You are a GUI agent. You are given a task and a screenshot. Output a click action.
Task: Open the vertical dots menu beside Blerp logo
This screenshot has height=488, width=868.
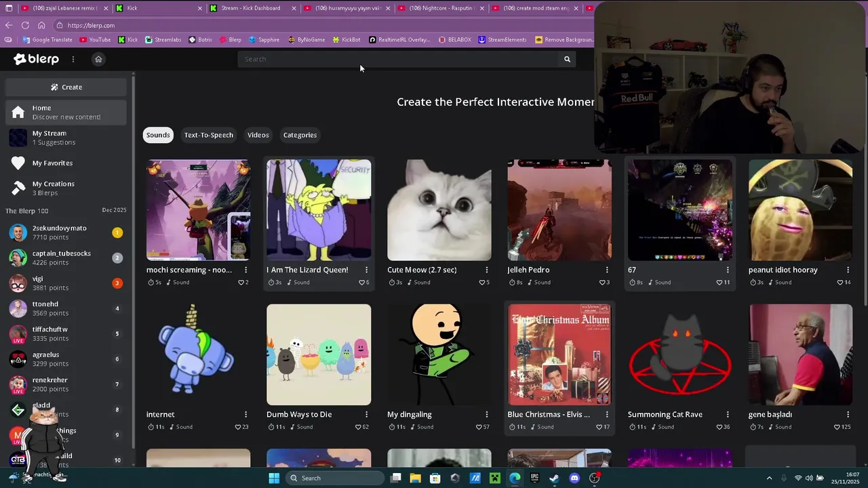point(73,59)
